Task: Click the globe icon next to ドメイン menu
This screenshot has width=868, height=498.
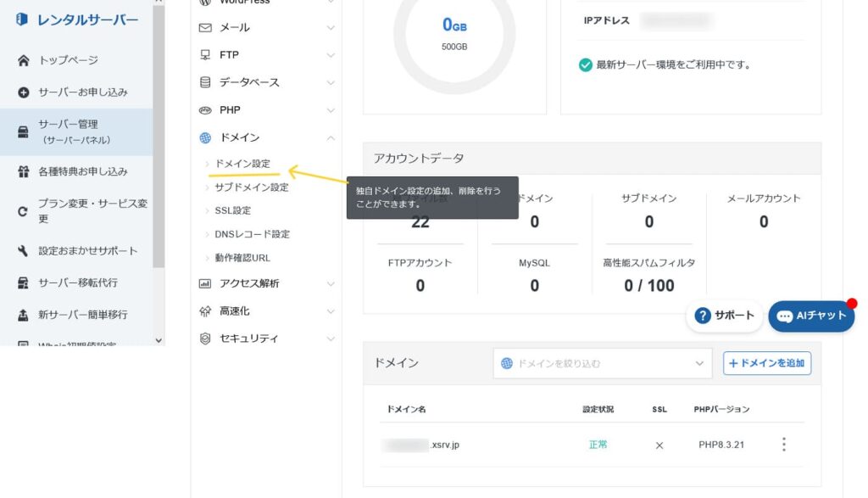Action: click(x=205, y=137)
